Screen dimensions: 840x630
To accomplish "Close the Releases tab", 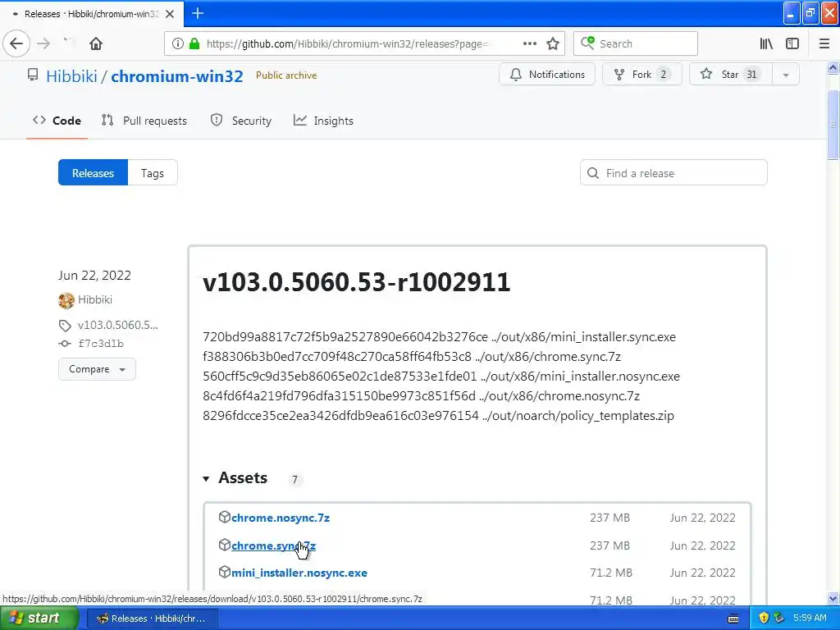I will (170, 14).
